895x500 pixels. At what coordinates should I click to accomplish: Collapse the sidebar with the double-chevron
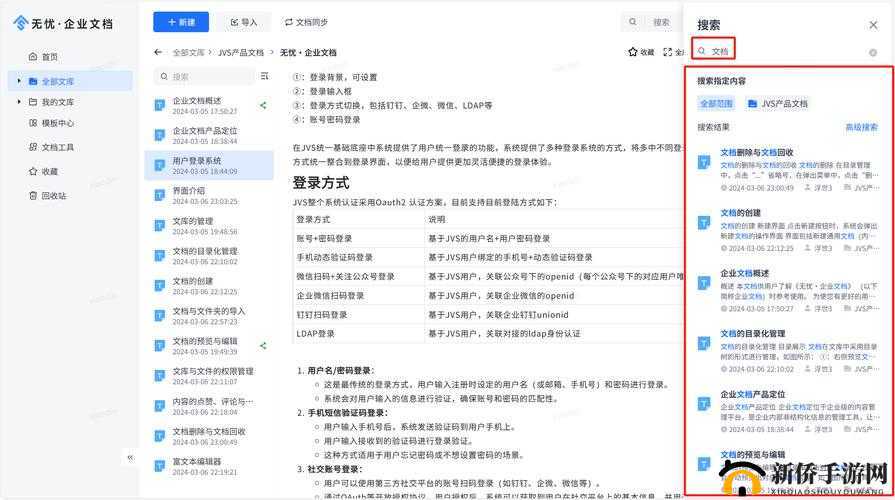pyautogui.click(x=130, y=457)
